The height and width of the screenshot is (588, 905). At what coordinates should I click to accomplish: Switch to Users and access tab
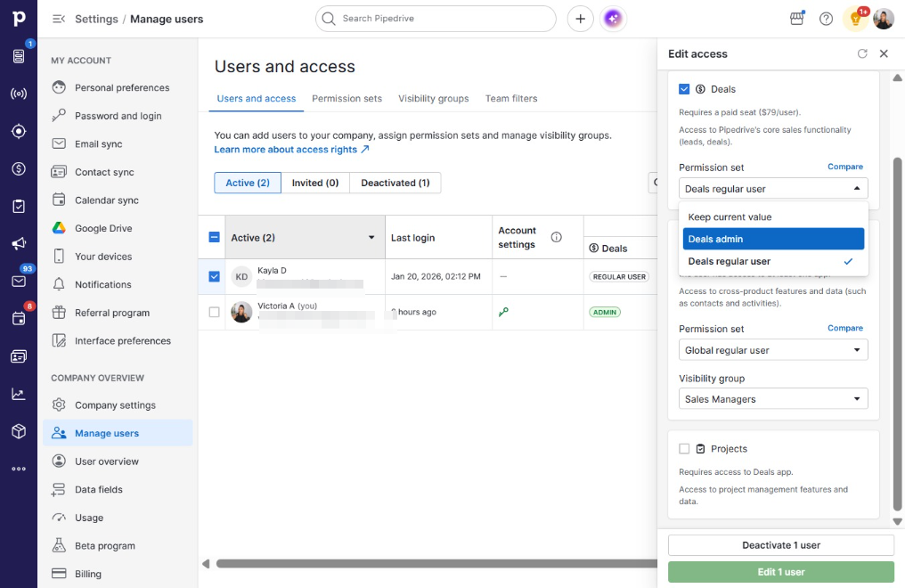[x=257, y=99]
